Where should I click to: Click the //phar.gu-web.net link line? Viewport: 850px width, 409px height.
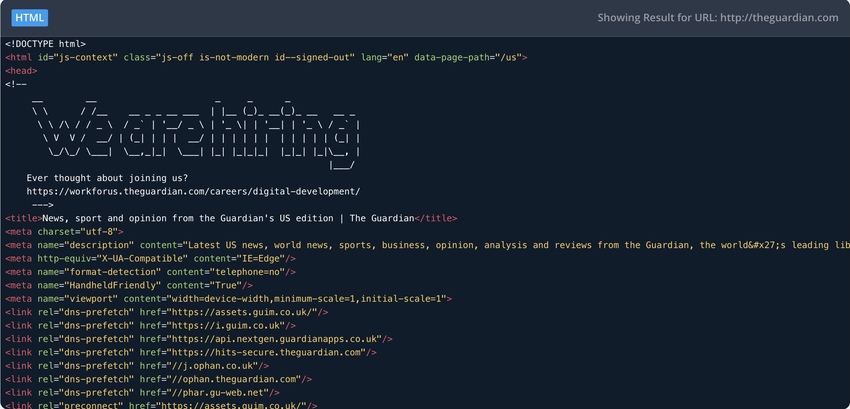coord(143,393)
